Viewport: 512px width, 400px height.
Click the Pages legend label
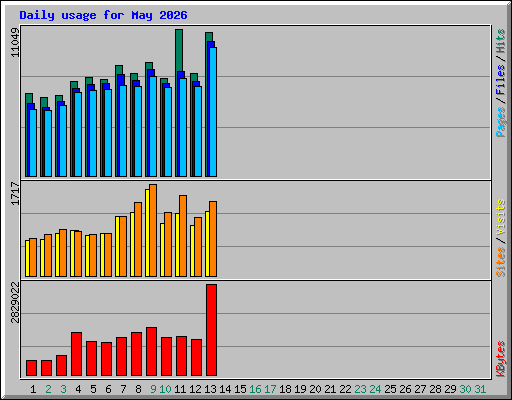(501, 122)
